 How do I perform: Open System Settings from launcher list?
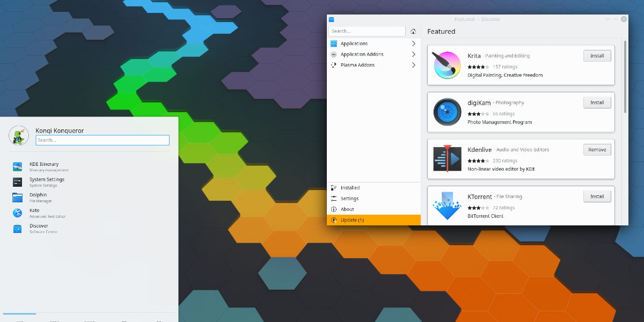coord(46,182)
